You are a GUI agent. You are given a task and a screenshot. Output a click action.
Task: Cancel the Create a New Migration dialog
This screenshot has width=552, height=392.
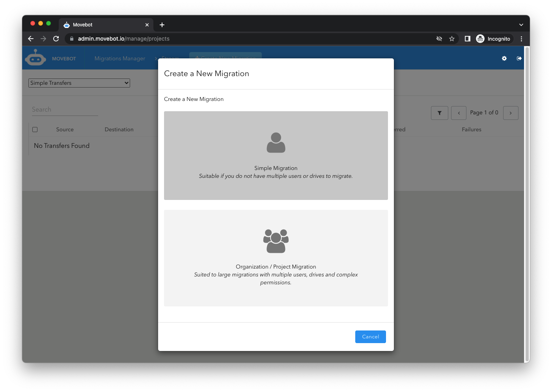(370, 336)
